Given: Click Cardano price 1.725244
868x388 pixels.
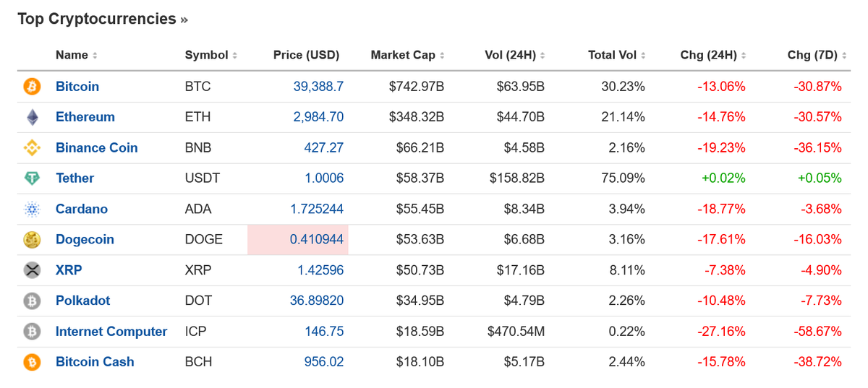Looking at the screenshot, I should [x=317, y=210].
